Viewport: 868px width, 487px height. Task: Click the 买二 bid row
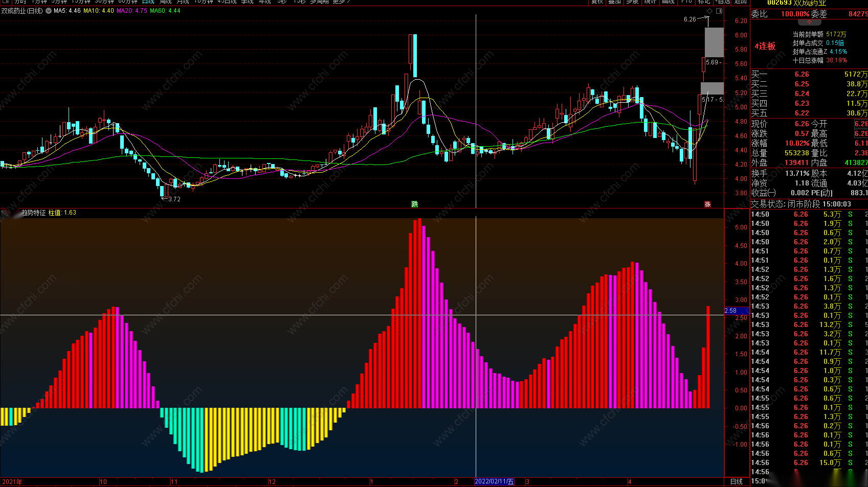tap(809, 84)
